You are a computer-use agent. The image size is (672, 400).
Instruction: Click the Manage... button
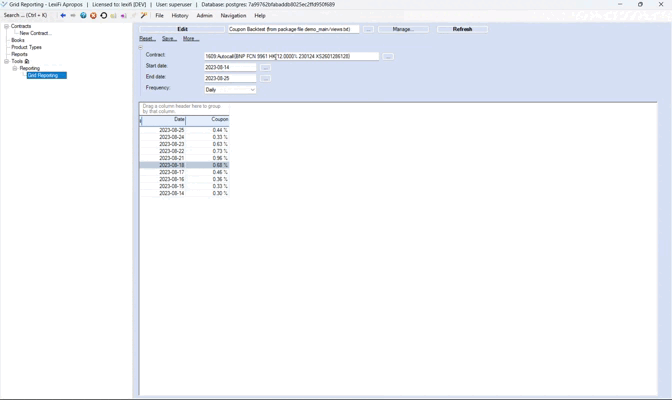pyautogui.click(x=403, y=29)
